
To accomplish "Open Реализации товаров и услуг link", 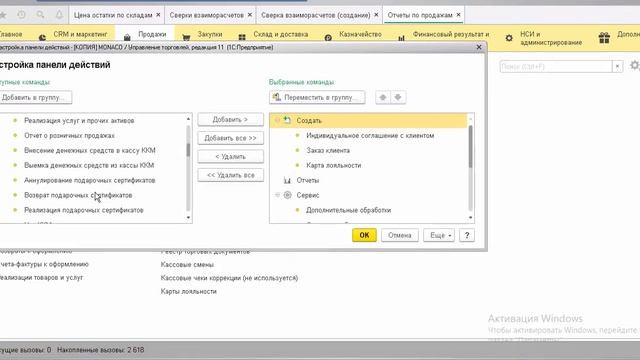I will coord(41,278).
